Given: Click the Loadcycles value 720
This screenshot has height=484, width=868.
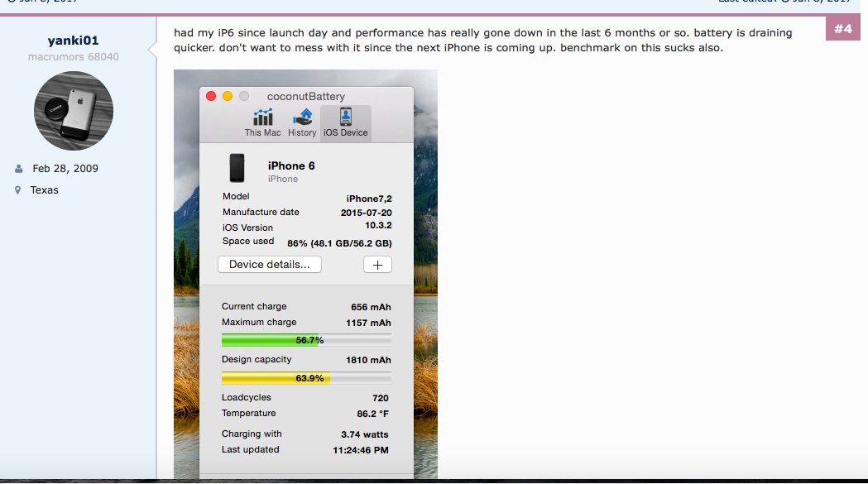Looking at the screenshot, I should pyautogui.click(x=381, y=398).
